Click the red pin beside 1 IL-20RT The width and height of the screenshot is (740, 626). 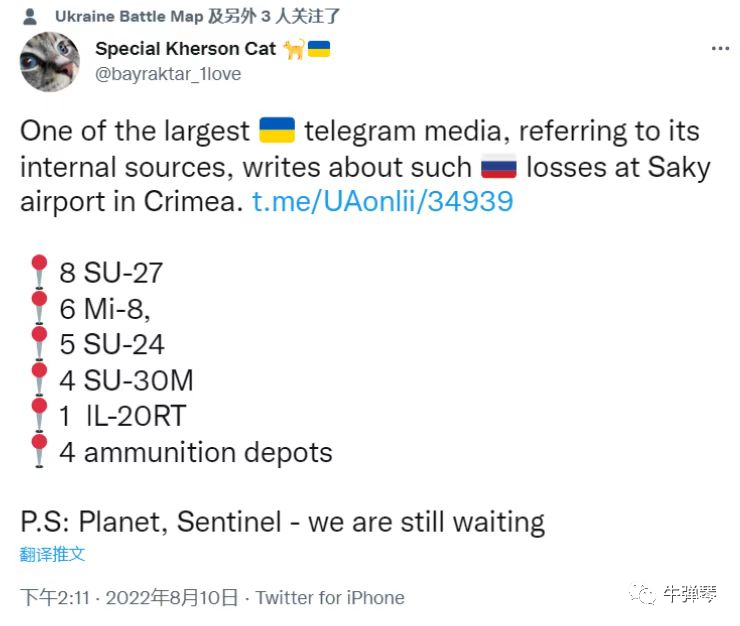39,416
